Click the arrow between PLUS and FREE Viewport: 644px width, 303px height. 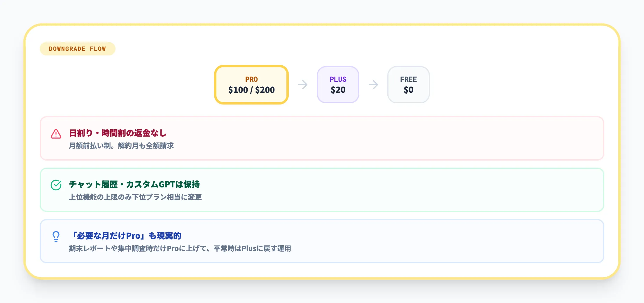pos(373,85)
